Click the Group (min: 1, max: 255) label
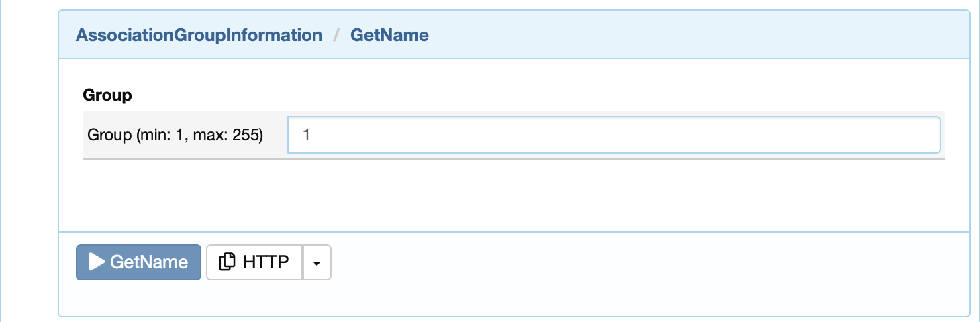 [x=175, y=135]
